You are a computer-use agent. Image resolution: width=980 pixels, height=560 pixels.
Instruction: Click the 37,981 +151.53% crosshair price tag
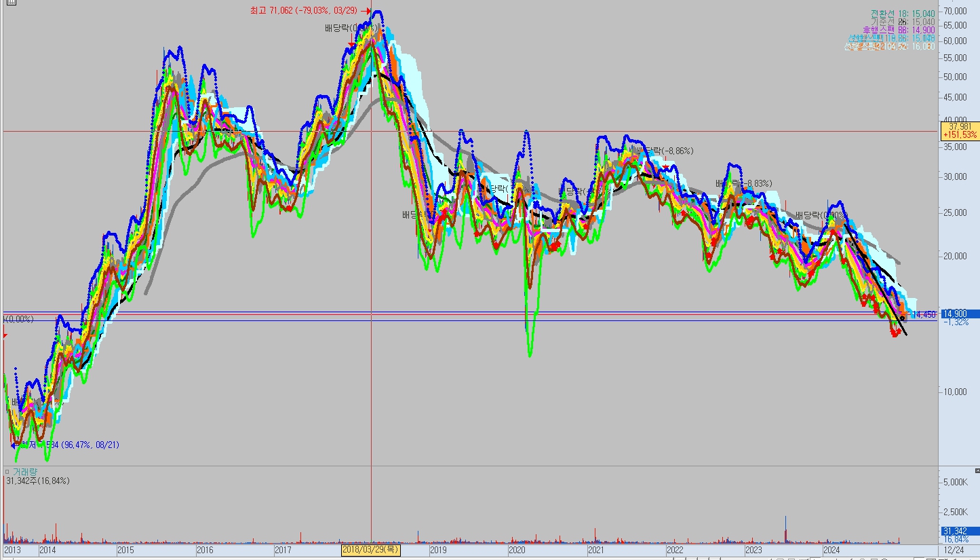click(x=959, y=130)
